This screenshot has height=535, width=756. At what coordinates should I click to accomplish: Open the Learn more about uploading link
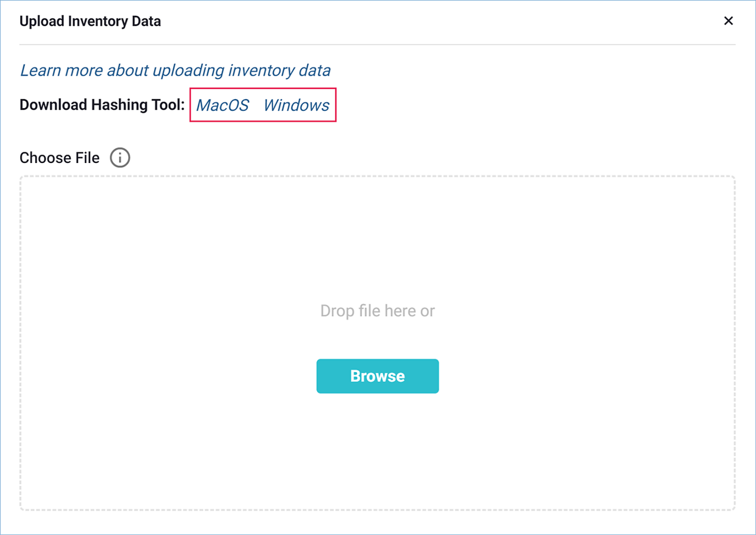point(175,70)
